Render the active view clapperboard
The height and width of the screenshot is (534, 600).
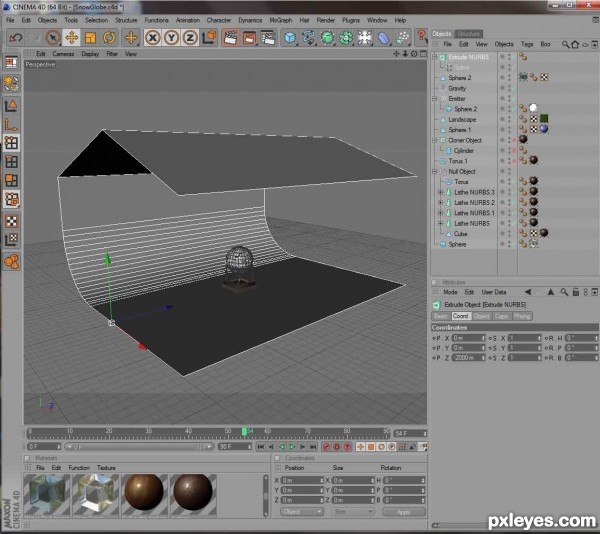(x=230, y=37)
